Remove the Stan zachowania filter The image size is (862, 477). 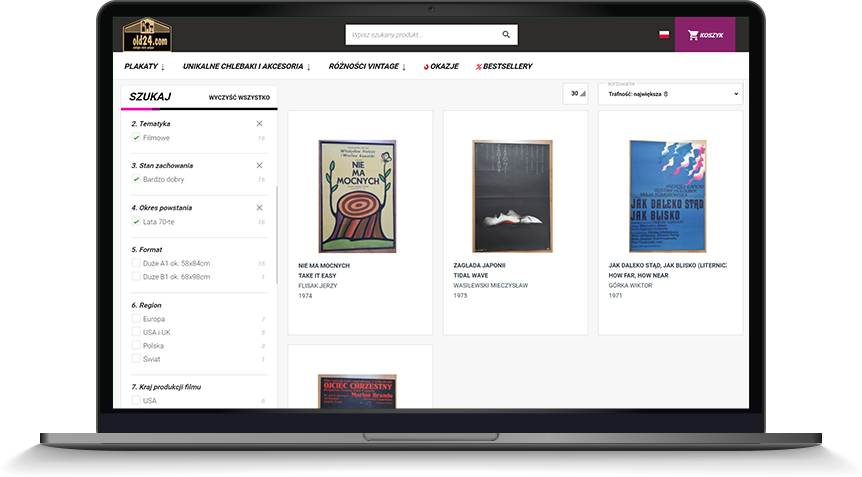click(259, 165)
